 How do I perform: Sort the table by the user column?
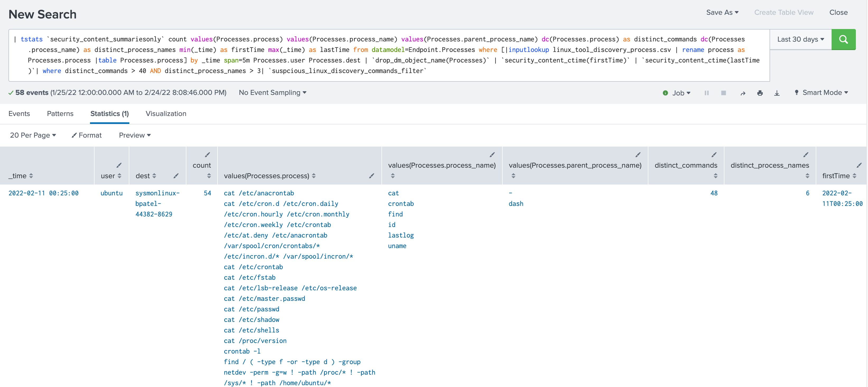(x=119, y=176)
